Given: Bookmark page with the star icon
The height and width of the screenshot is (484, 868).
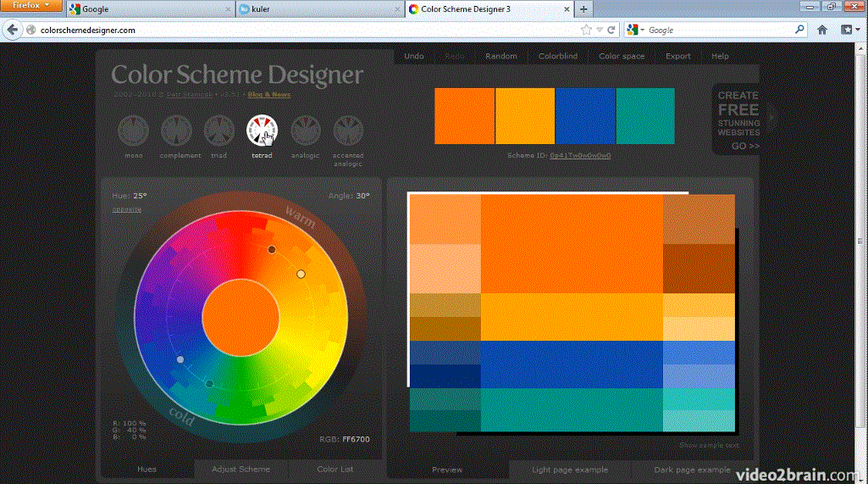Looking at the screenshot, I should coord(586,30).
